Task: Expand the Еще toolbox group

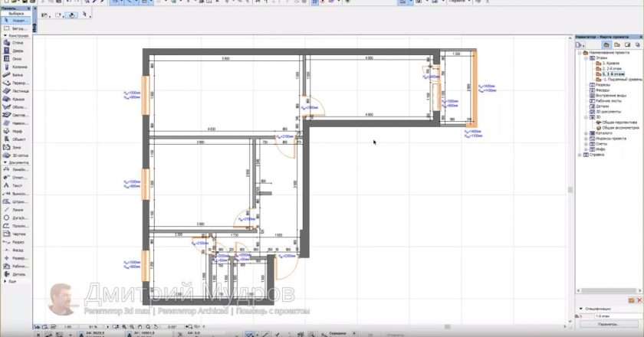Action: [x=5, y=282]
